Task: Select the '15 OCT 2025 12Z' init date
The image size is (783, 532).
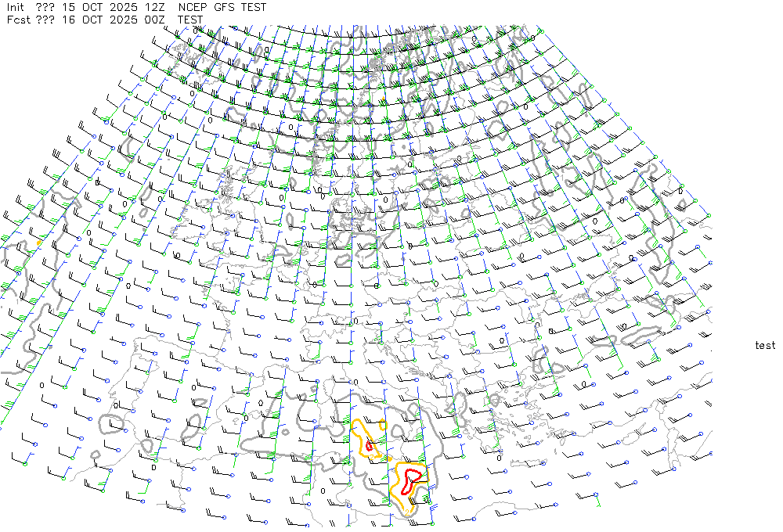Action: click(115, 7)
